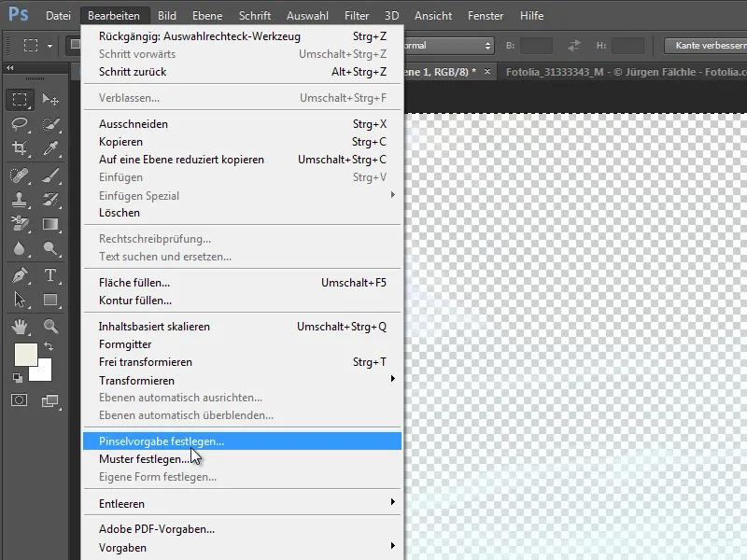
Task: Choose Adobe PDF-Vorgaben menu entry
Action: point(243,529)
